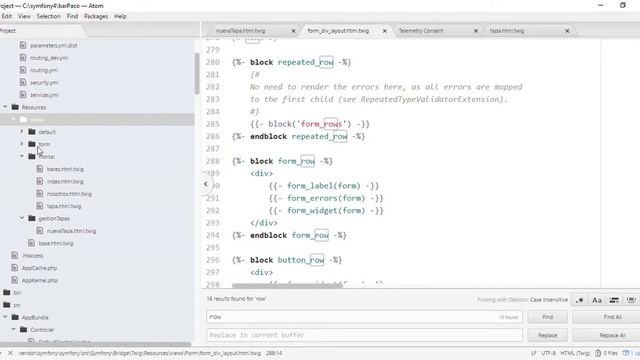Screen dimensions: 640x360
Task: Focus the Replace in current buffer field
Action: pos(364,335)
